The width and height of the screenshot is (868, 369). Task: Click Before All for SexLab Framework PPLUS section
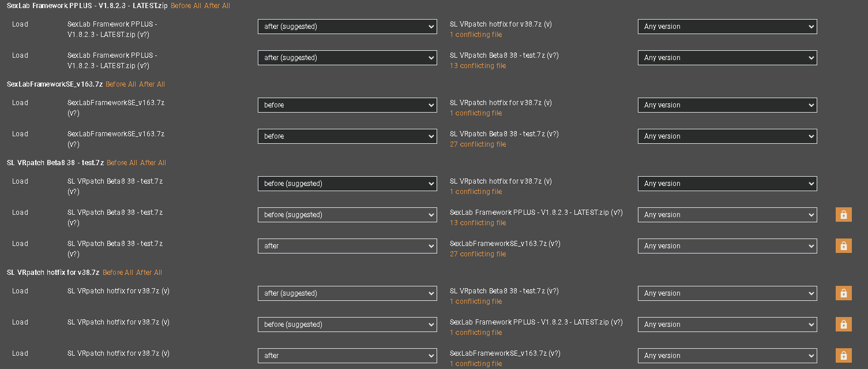pos(186,6)
